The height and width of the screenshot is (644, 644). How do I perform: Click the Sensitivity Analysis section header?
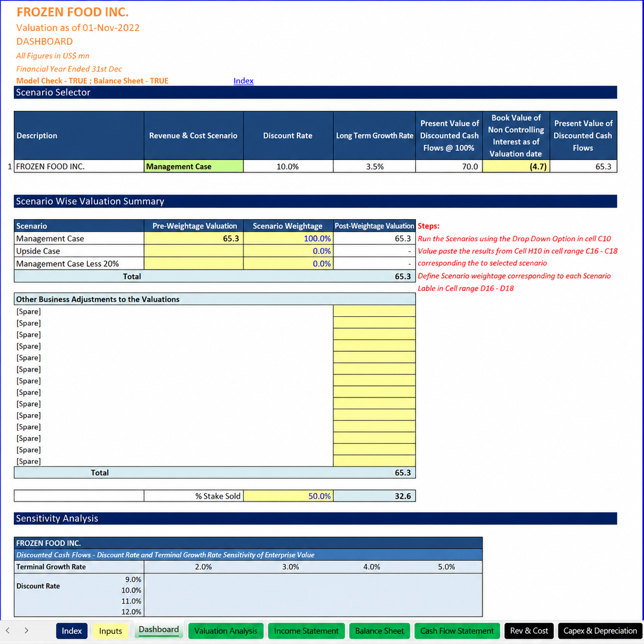[315, 519]
